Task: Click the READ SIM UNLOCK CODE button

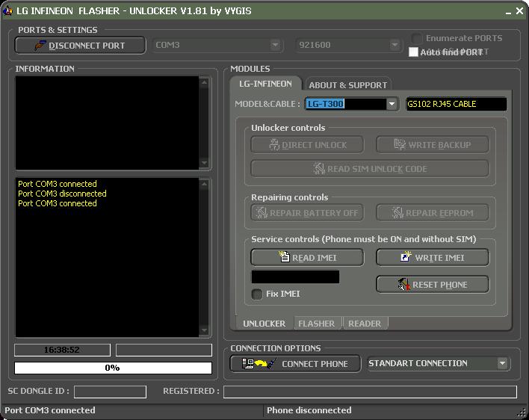Action: (x=370, y=168)
